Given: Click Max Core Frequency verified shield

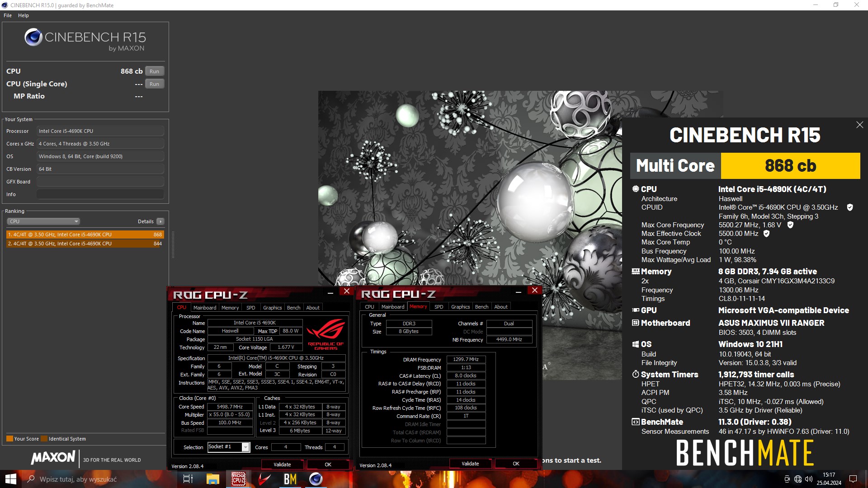Looking at the screenshot, I should (790, 225).
